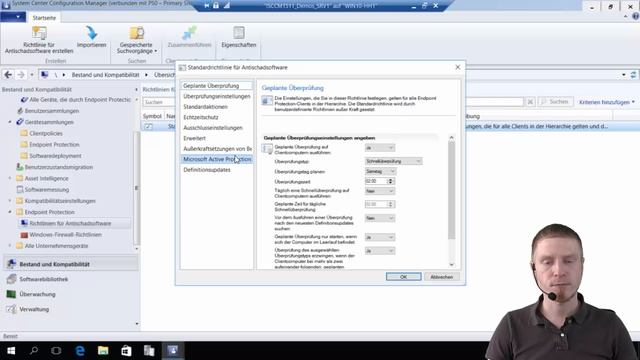This screenshot has width=640, height=360.
Task: Open the Überprüfungstag planen dropdown
Action: 380,171
